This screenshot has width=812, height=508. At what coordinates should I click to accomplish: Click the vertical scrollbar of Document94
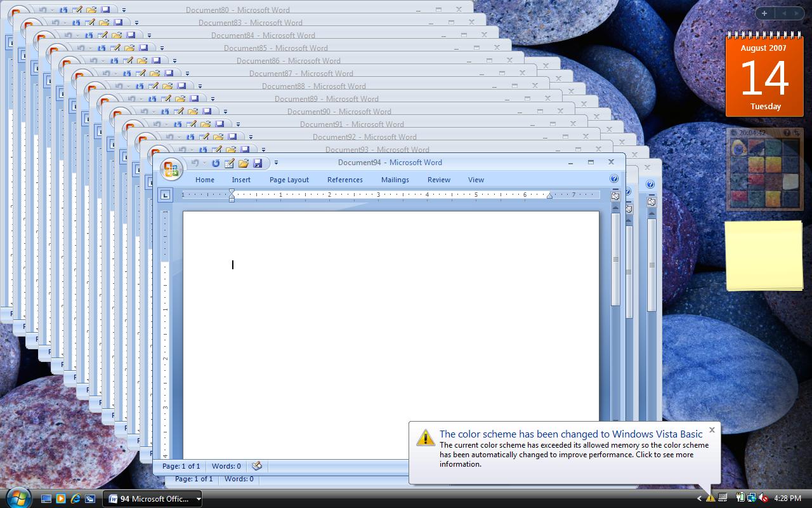(615, 259)
